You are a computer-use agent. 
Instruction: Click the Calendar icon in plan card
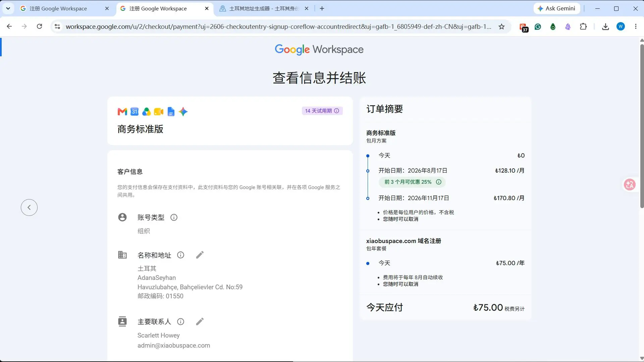click(x=135, y=112)
